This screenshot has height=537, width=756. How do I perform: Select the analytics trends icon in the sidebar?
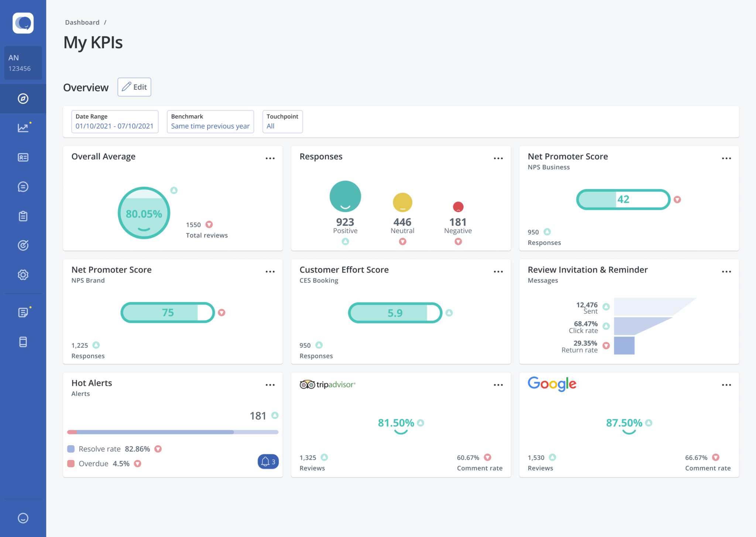[23, 127]
